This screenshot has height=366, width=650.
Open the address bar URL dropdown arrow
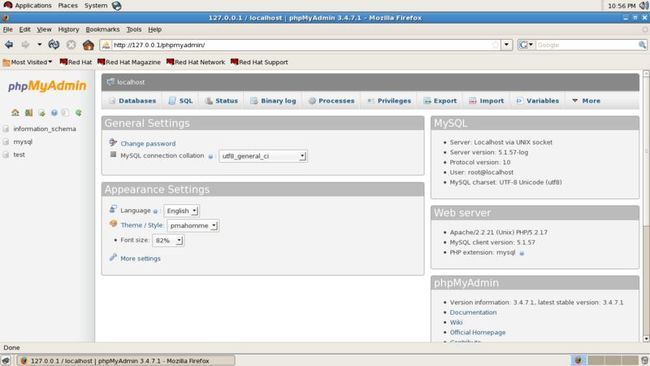click(x=507, y=45)
